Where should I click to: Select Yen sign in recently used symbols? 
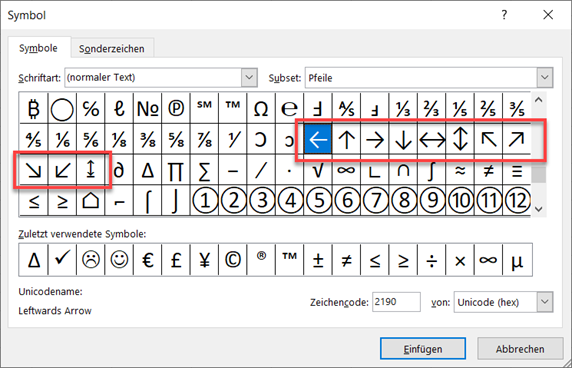point(205,260)
